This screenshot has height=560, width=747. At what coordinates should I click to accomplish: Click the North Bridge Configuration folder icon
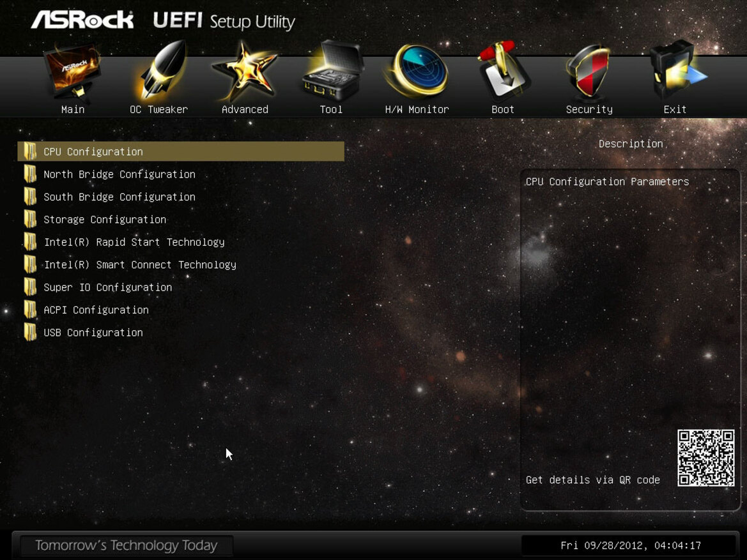31,174
